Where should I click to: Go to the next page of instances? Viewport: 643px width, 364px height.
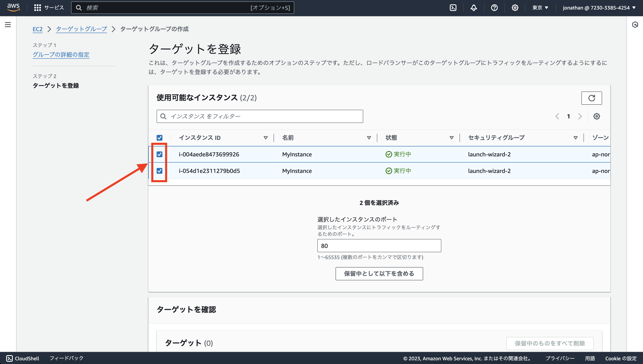580,116
